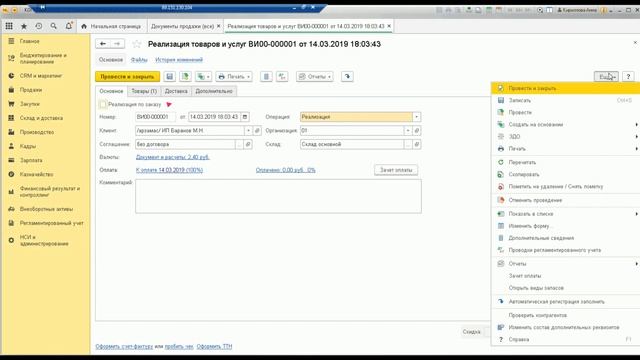640x360 pixels.
Task: Switch to Дополнительно tab
Action: 214,91
